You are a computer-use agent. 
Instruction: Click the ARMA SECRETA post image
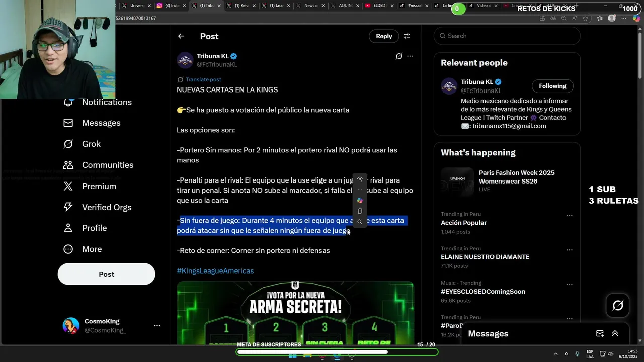pyautogui.click(x=295, y=313)
